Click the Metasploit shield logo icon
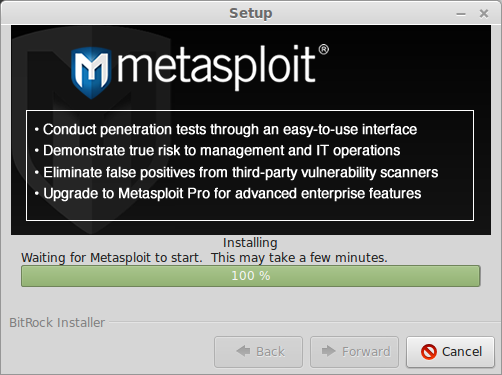This screenshot has width=502, height=375. point(91,73)
